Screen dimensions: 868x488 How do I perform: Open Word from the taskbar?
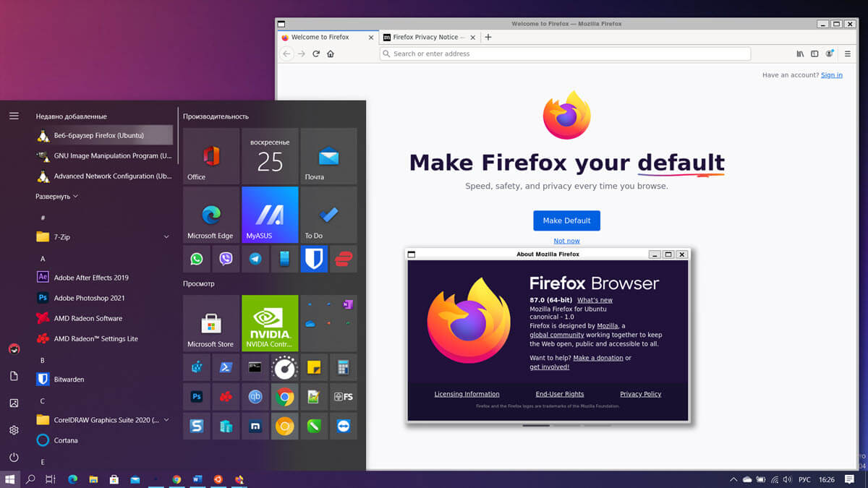tap(197, 479)
